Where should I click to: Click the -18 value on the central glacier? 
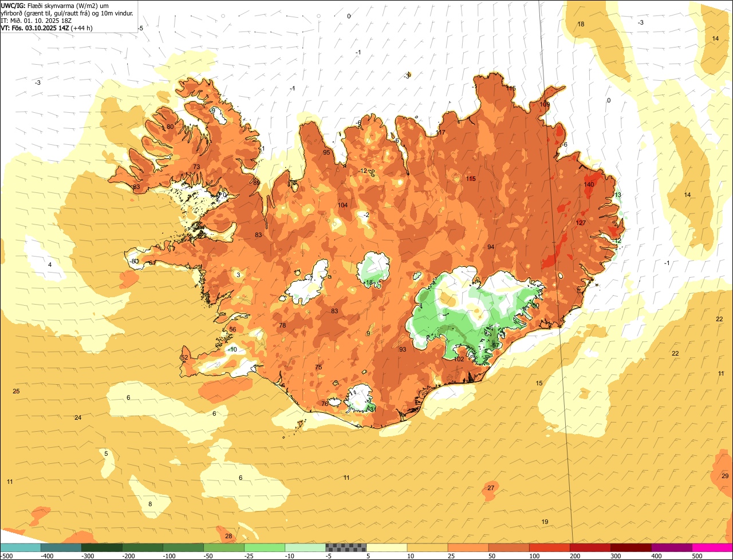point(368,283)
